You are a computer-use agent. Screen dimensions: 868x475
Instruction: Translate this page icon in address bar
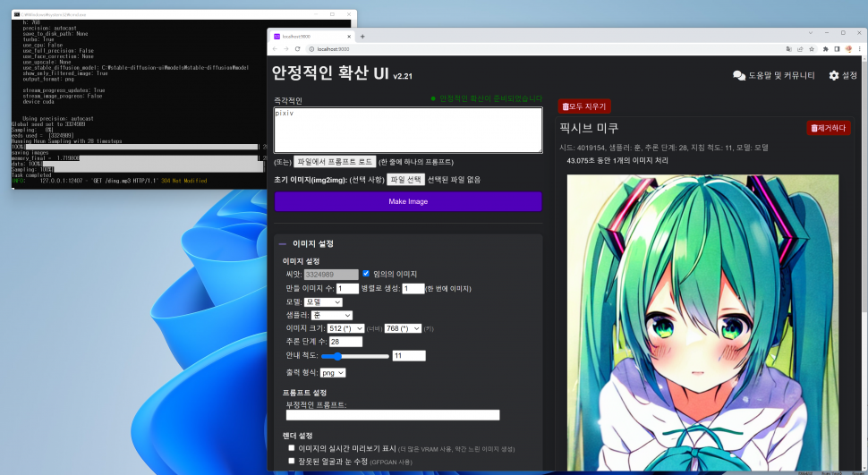tap(789, 48)
